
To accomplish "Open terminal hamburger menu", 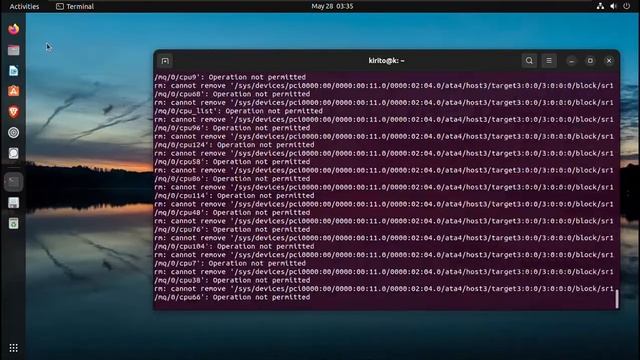I will [x=549, y=61].
